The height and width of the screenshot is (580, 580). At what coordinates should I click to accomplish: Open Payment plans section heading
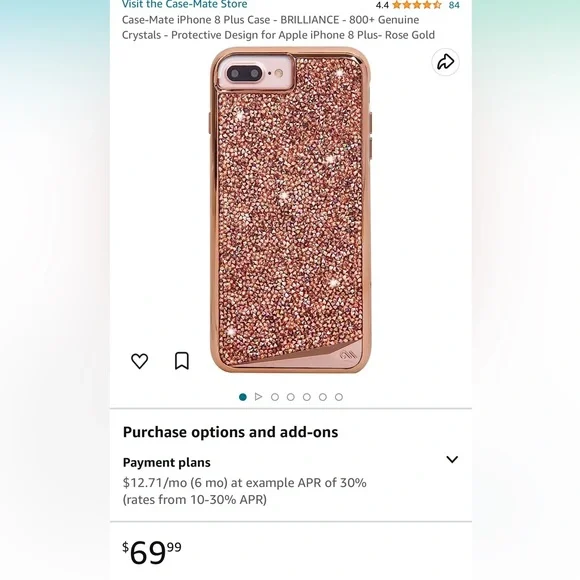(166, 462)
